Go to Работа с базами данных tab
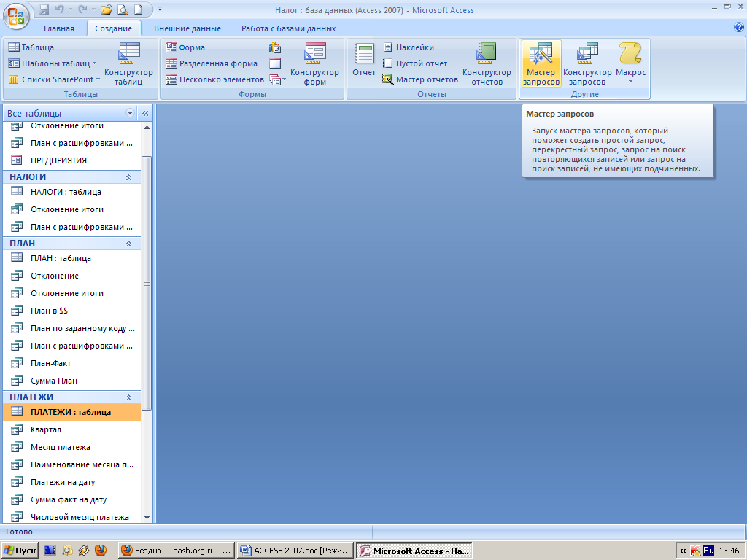The width and height of the screenshot is (747, 560). (x=289, y=28)
